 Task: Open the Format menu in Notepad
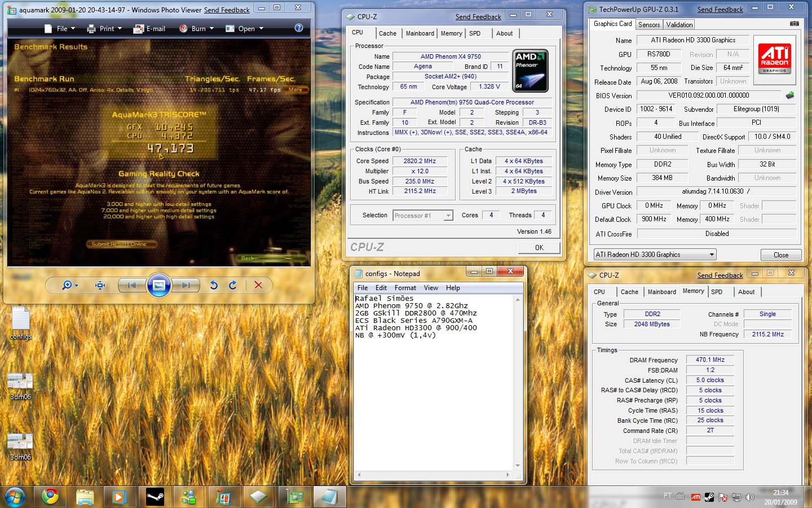click(x=405, y=288)
